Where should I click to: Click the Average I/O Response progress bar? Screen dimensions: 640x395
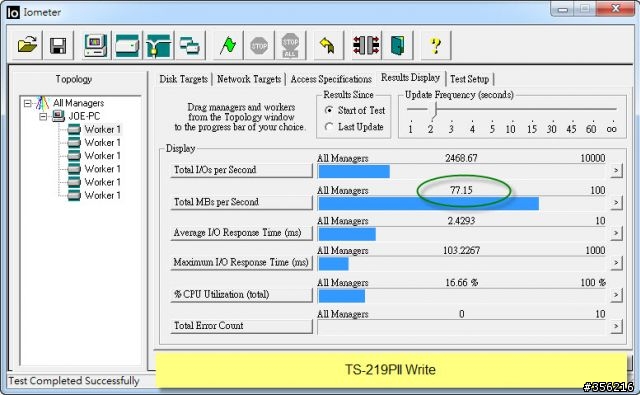(x=463, y=234)
